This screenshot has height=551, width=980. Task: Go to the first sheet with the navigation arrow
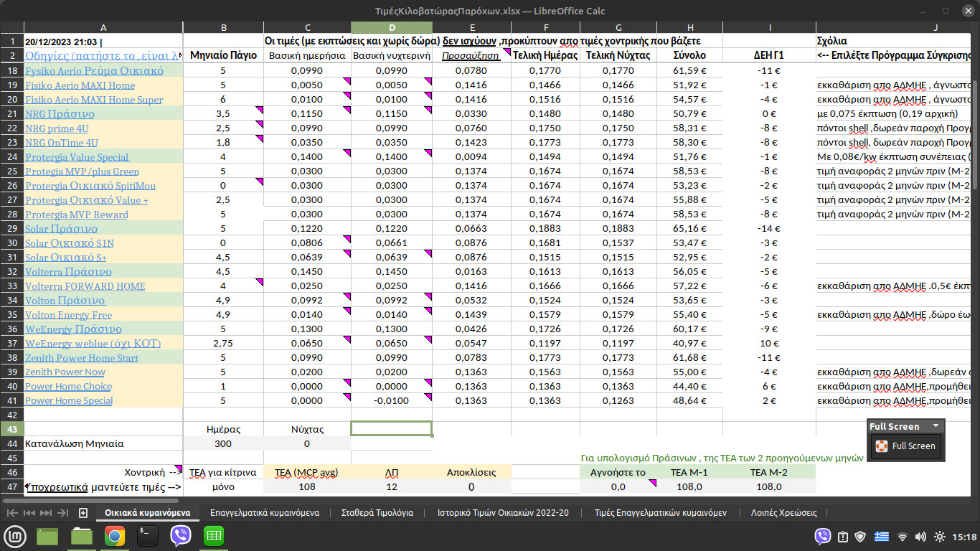point(12,513)
